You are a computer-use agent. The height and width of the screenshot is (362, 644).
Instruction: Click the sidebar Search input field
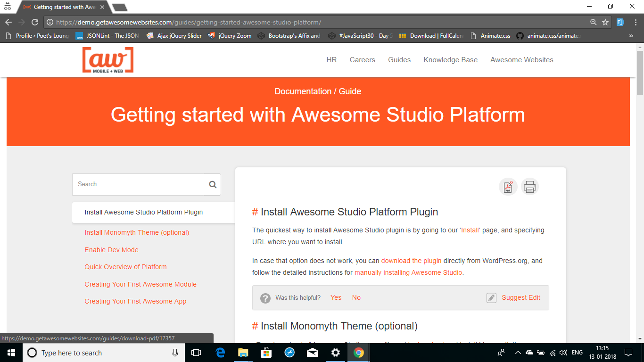(139, 184)
